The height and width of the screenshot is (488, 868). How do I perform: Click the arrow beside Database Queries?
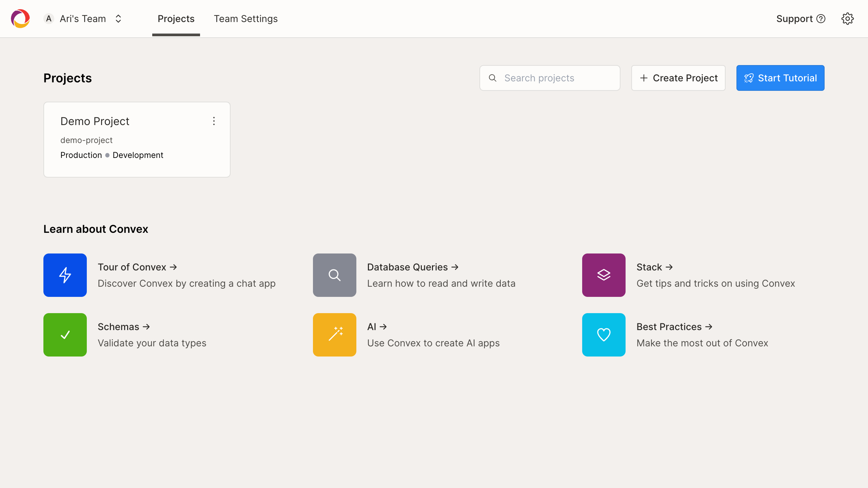click(455, 267)
